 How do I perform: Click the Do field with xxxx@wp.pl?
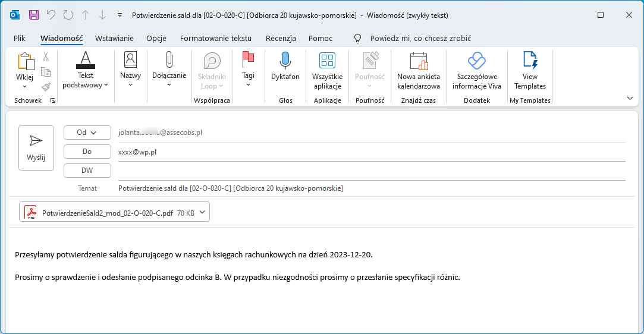[372, 152]
